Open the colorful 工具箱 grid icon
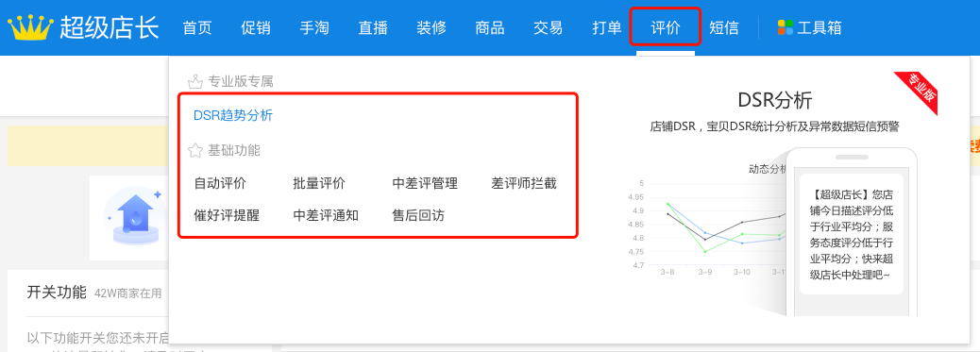 point(785,27)
